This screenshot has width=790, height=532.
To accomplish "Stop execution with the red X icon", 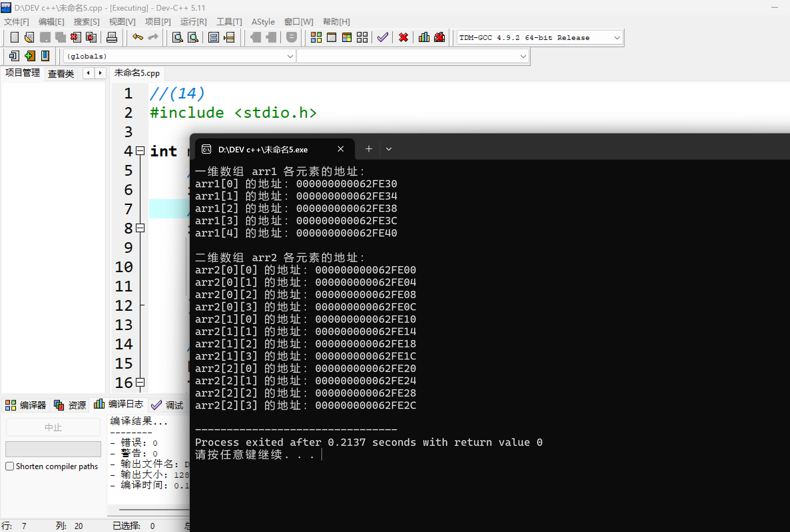I will pyautogui.click(x=403, y=37).
